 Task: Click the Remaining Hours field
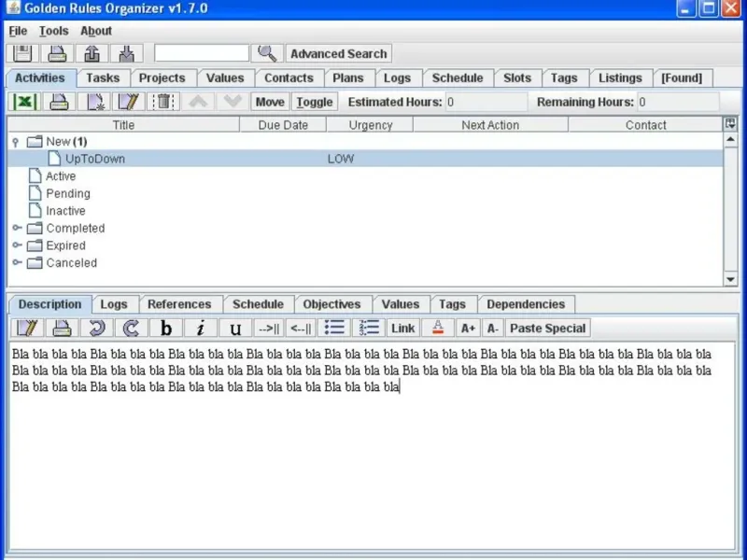679,102
